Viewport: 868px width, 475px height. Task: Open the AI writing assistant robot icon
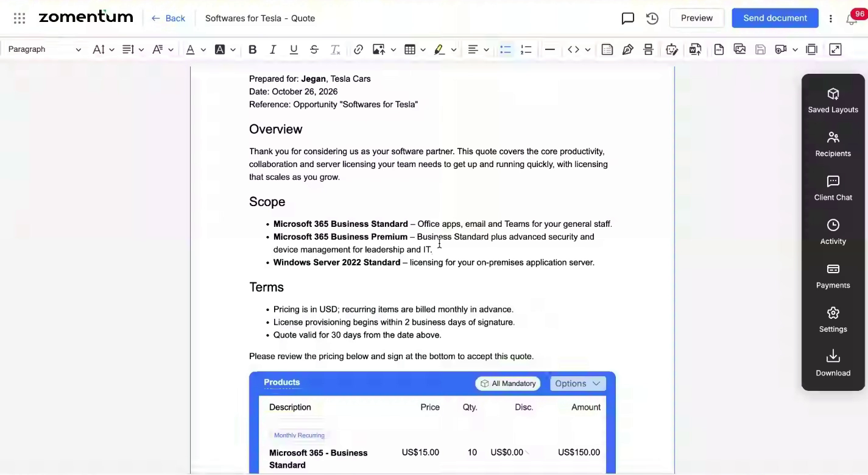[672, 49]
